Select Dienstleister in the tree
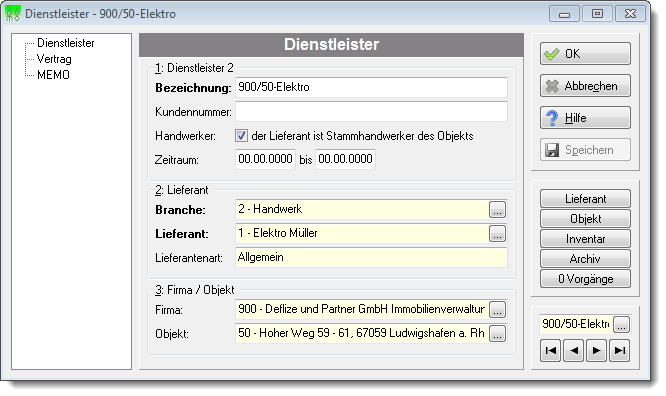Image resolution: width=666 pixels, height=396 pixels. coord(65,43)
